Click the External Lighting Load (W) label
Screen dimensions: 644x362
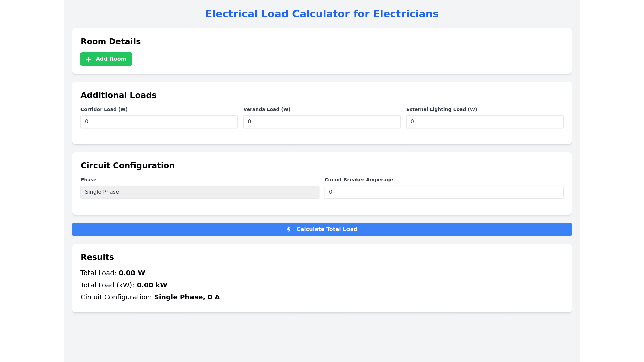tap(441, 109)
